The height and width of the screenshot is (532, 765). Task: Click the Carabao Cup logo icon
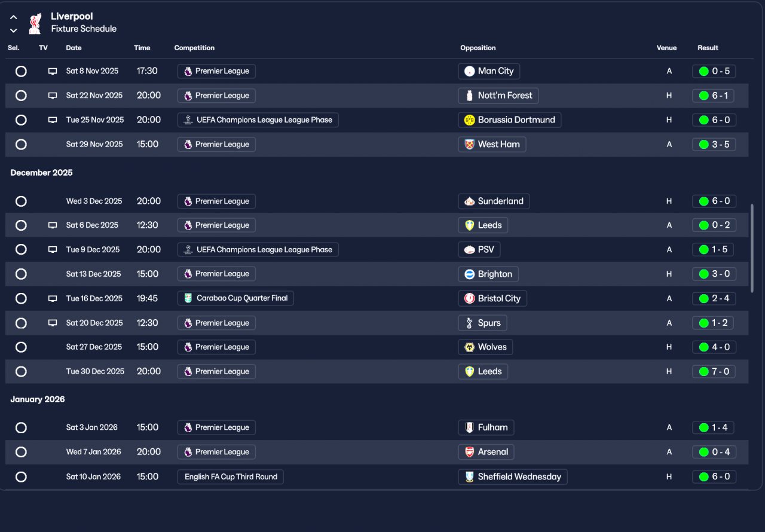tap(188, 298)
